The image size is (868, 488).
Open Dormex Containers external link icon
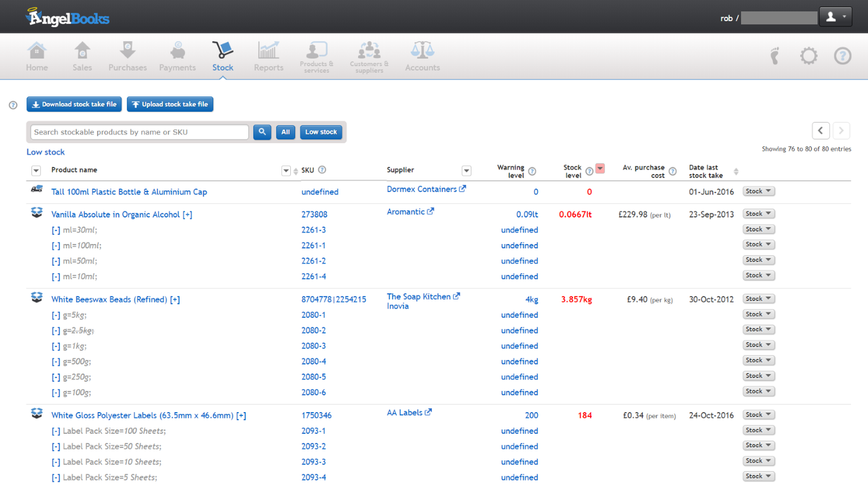pos(462,189)
